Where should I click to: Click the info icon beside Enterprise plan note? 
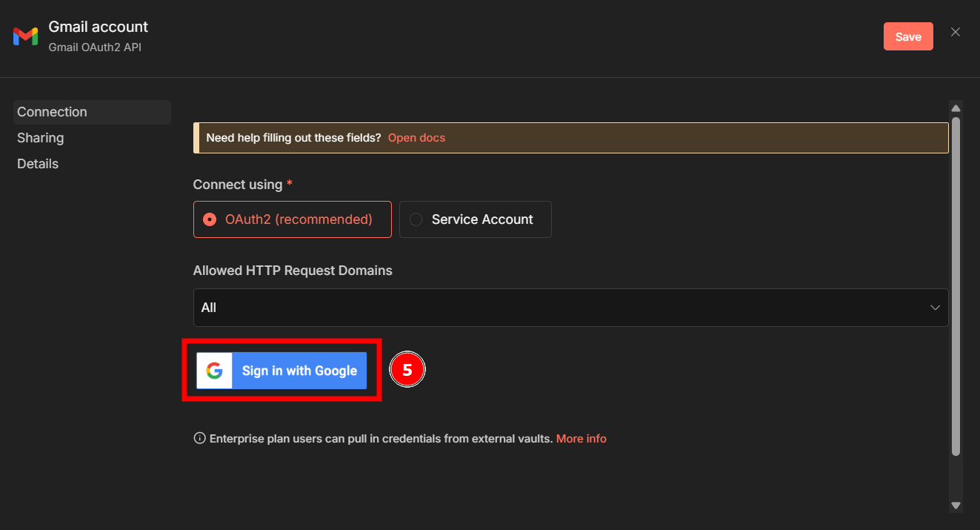point(199,438)
